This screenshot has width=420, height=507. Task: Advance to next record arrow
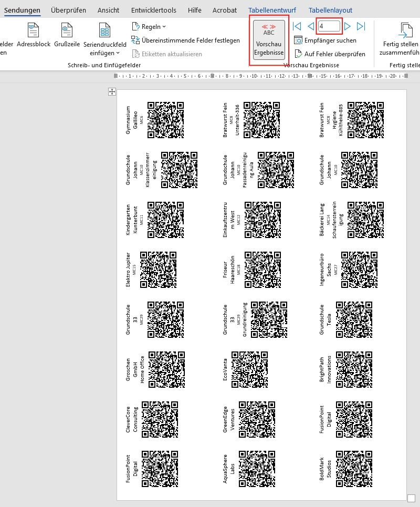(x=347, y=26)
